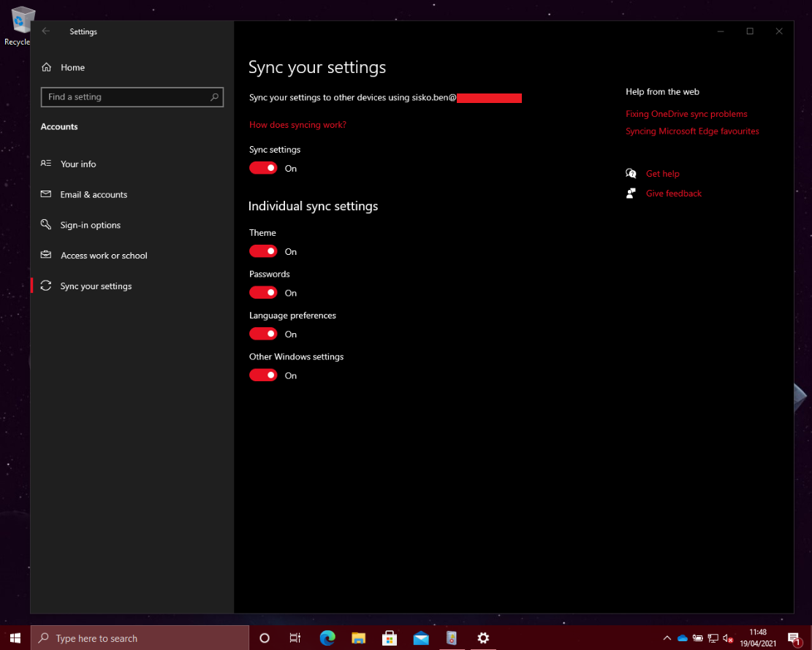812x650 pixels.
Task: Disable Other Windows settings sync
Action: pyautogui.click(x=263, y=375)
